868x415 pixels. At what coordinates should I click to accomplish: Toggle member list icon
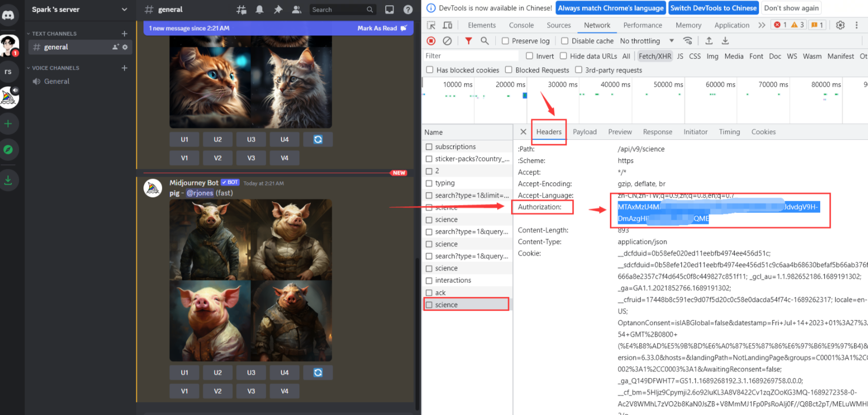pos(297,9)
